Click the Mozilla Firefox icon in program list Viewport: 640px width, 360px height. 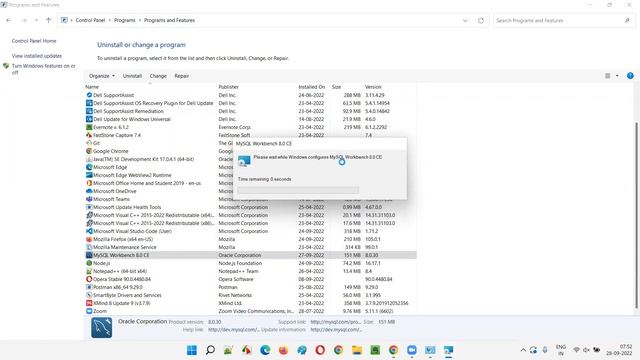point(89,239)
